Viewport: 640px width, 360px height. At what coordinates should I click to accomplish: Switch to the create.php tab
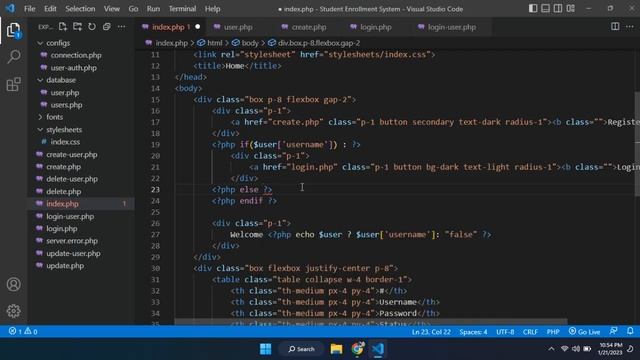309,27
